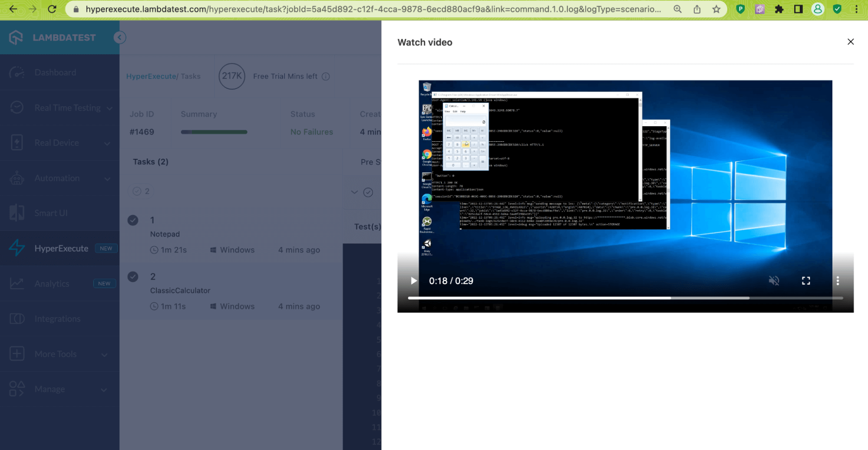Collapse the sidebar with chevron button
The height and width of the screenshot is (450, 868).
(120, 37)
